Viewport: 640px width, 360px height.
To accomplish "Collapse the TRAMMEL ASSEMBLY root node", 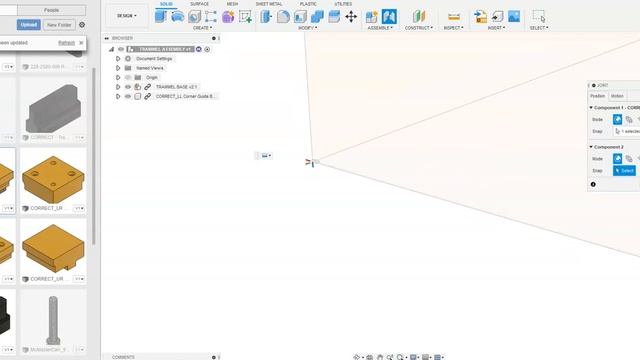I will 111,49.
